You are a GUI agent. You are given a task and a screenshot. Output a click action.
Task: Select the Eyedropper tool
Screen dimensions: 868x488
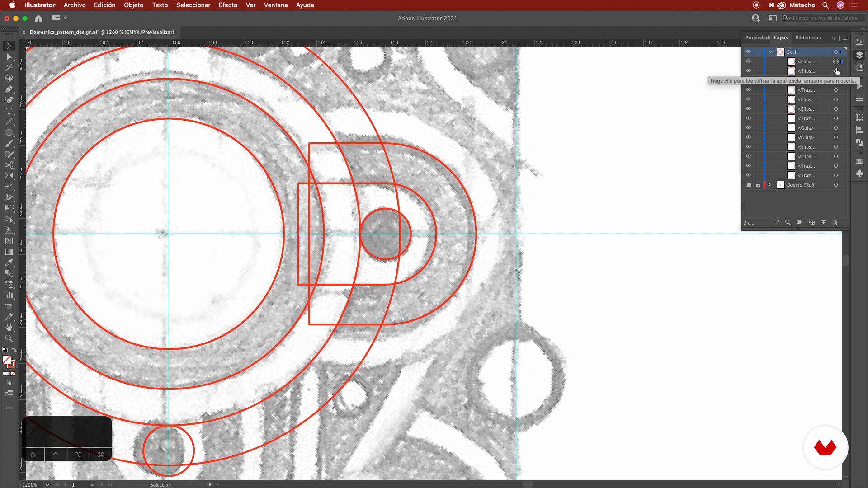[9, 263]
